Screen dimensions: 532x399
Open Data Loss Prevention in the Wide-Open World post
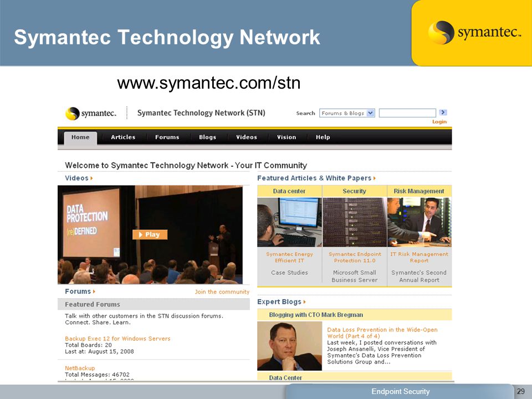click(x=382, y=333)
